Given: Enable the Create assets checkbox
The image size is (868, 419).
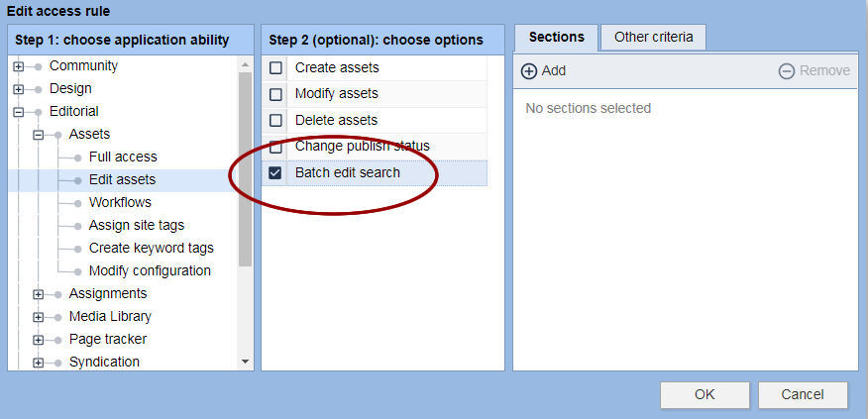Looking at the screenshot, I should 275,68.
